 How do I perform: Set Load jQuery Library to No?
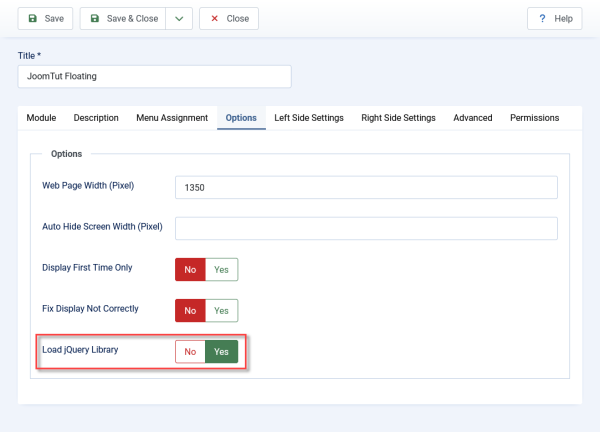[190, 352]
